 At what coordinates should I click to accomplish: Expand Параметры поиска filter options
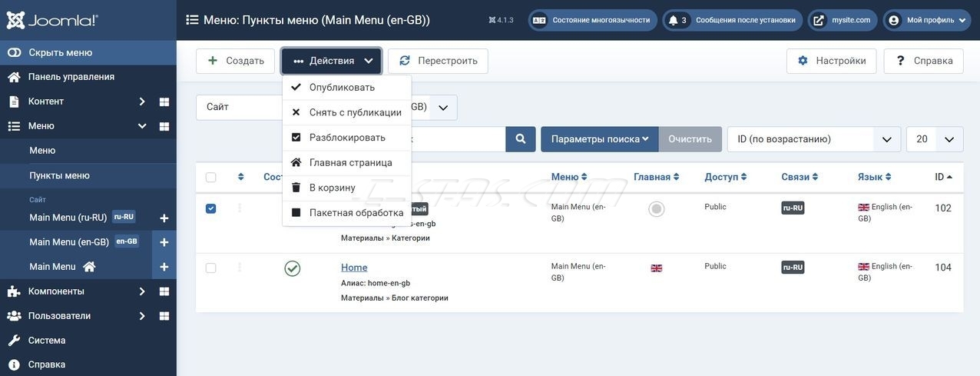[600, 139]
